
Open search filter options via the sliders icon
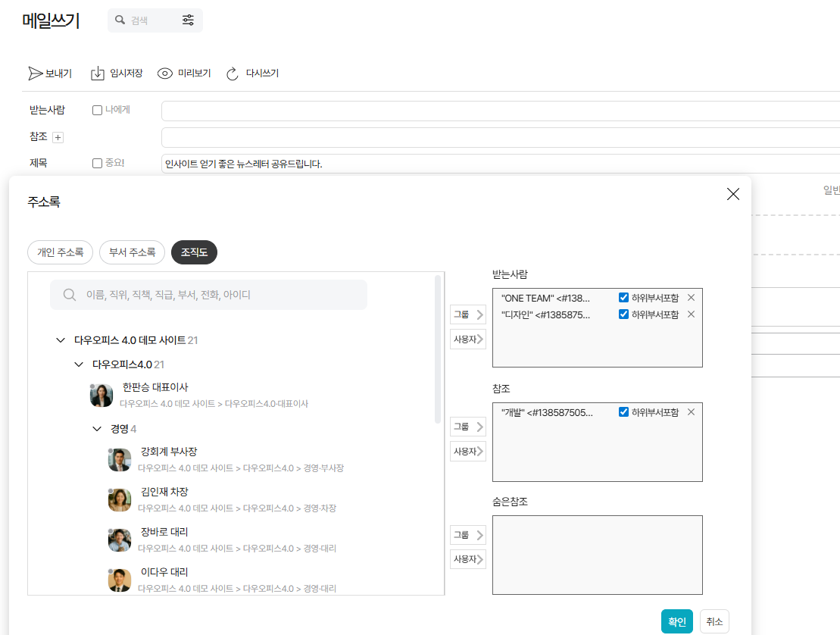[x=188, y=20]
